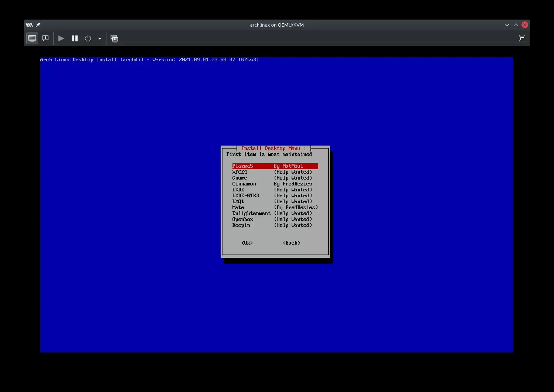Pick Cinnamon By FredBezies entry
This screenshot has height=392, width=554.
click(x=272, y=184)
